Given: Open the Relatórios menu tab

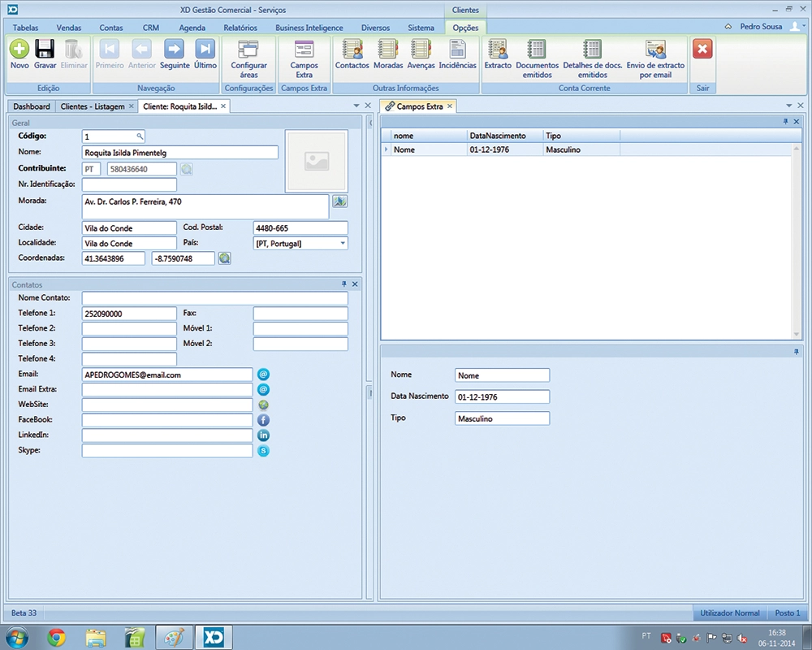Looking at the screenshot, I should (240, 28).
